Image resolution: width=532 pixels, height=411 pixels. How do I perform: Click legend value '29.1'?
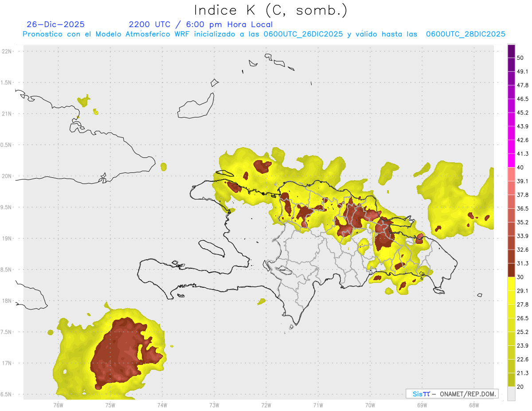coord(523,291)
